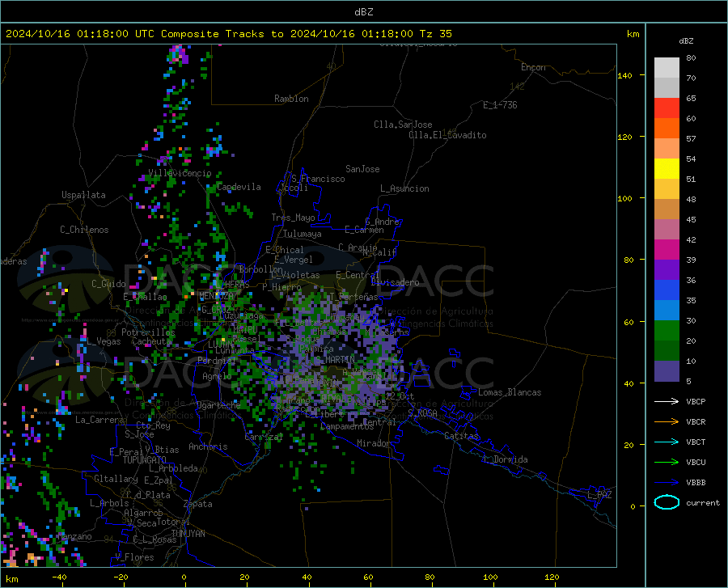This screenshot has height=588, width=728.
Task: Click the 'Cacheuta' map label
Action: [152, 341]
